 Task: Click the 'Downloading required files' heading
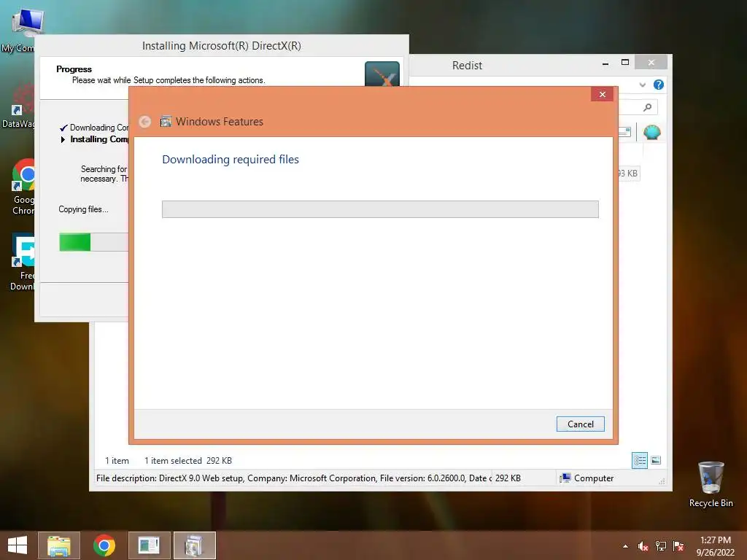pyautogui.click(x=231, y=160)
